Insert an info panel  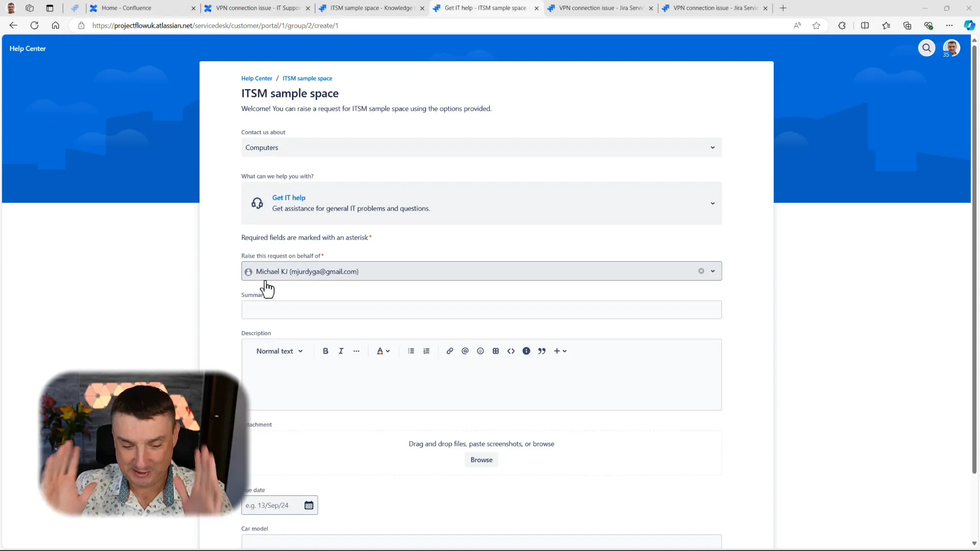click(x=526, y=351)
